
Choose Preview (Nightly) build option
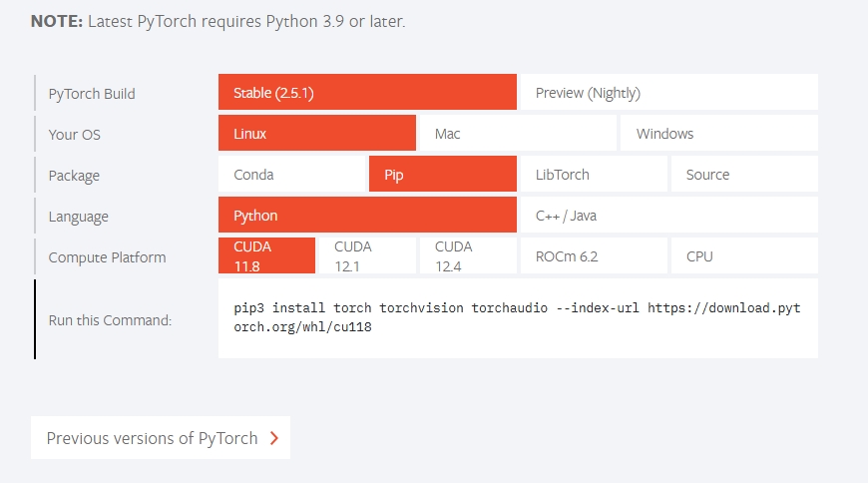(668, 93)
